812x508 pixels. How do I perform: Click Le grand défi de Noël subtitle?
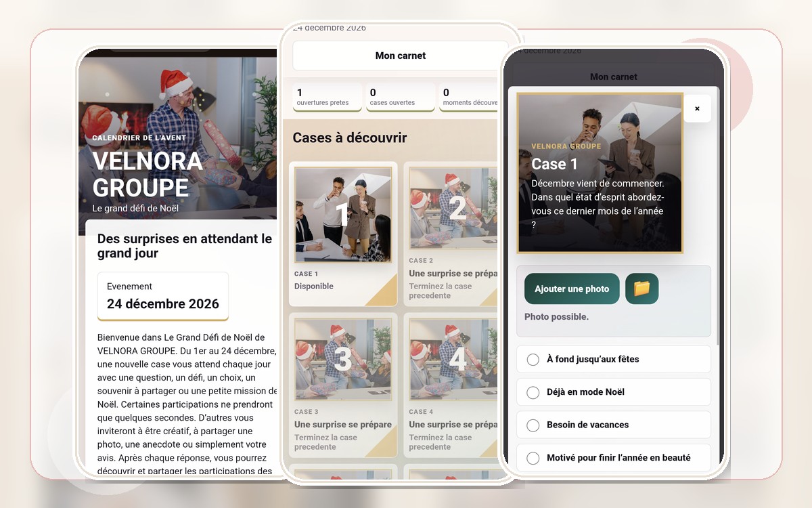click(x=135, y=209)
